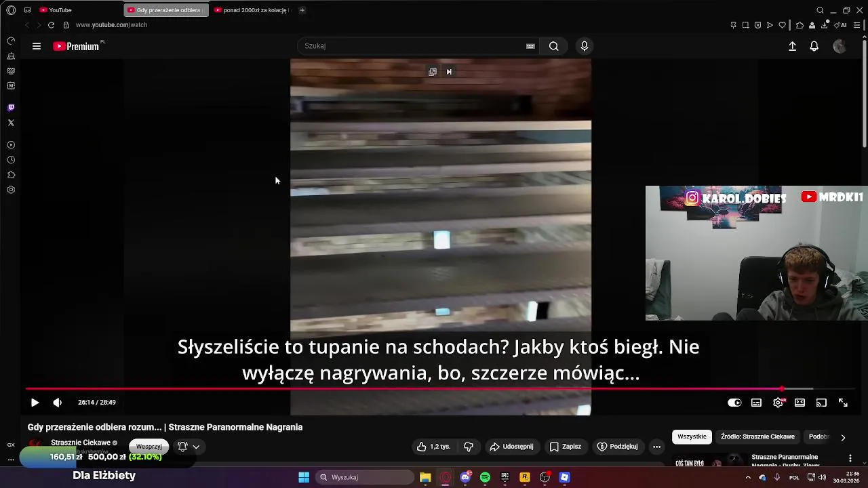Reload the current page
Image resolution: width=868 pixels, height=488 pixels.
[51, 25]
